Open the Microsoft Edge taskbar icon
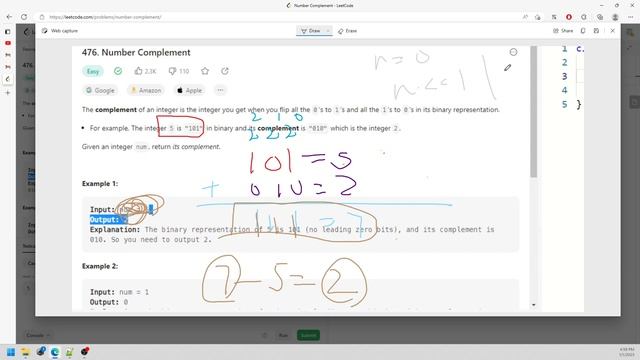Viewport: 640px width, 360px height. click(55, 351)
